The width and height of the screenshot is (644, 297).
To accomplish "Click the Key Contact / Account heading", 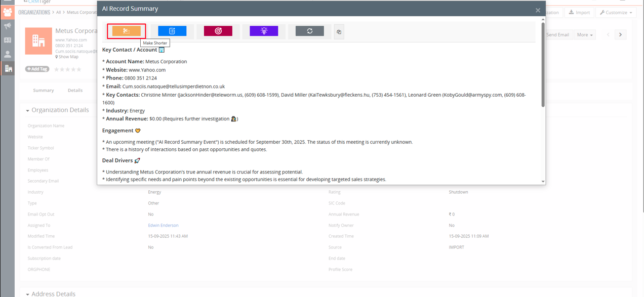I will click(133, 50).
